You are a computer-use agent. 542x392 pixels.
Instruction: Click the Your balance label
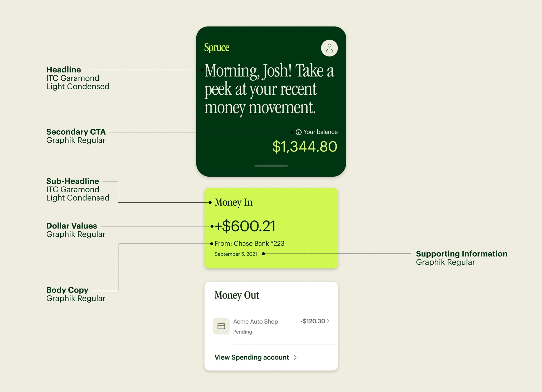[x=320, y=132]
